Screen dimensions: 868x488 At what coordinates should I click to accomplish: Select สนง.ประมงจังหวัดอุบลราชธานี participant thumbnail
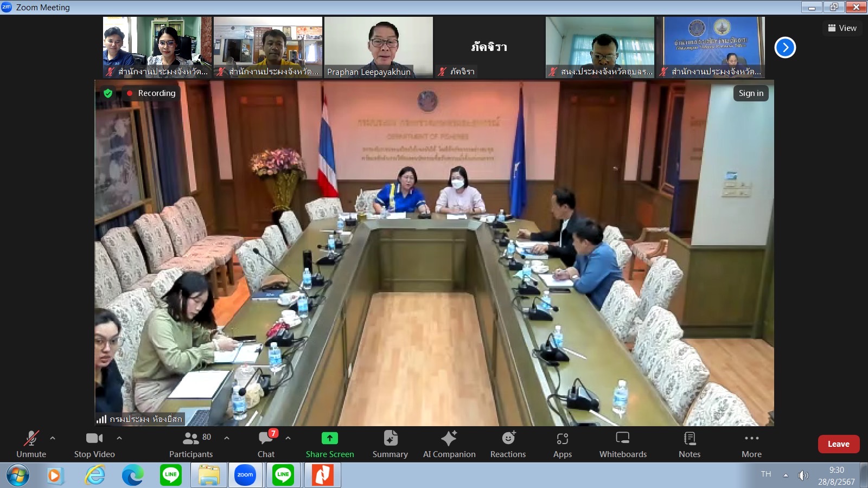click(x=600, y=47)
